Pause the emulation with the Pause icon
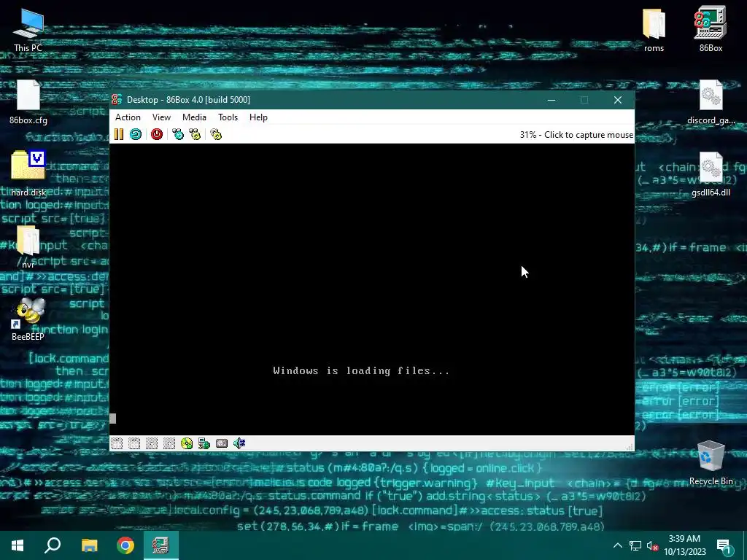 point(119,134)
